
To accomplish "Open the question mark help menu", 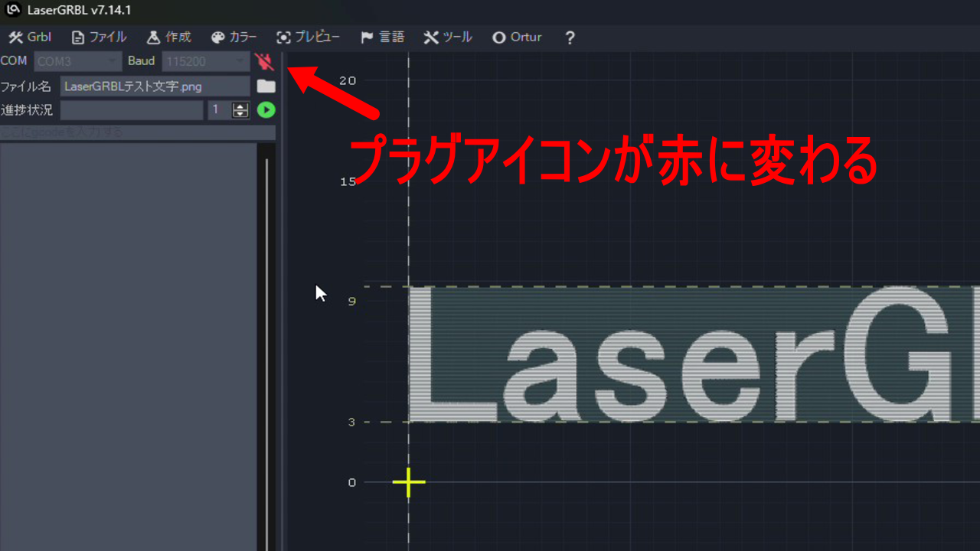I will 570,37.
